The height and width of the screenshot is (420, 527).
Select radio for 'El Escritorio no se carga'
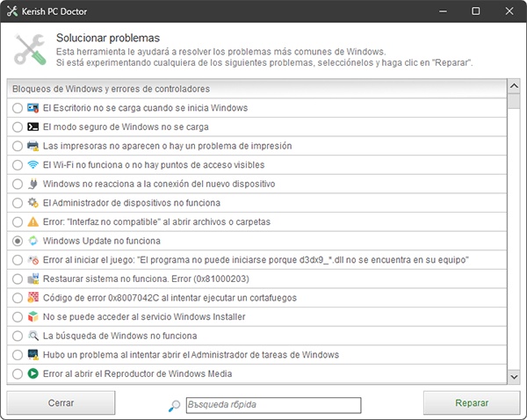18,108
